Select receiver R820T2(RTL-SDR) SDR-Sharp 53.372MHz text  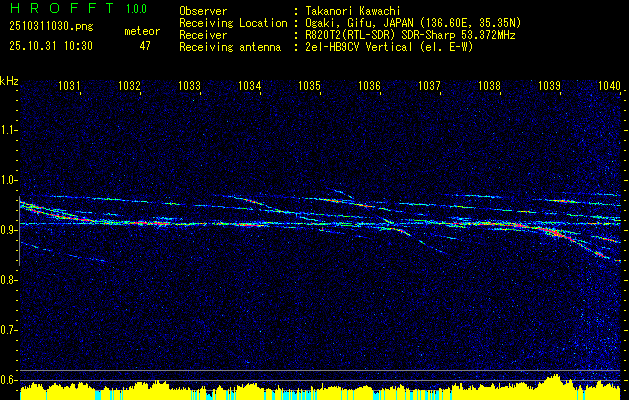[410, 35]
